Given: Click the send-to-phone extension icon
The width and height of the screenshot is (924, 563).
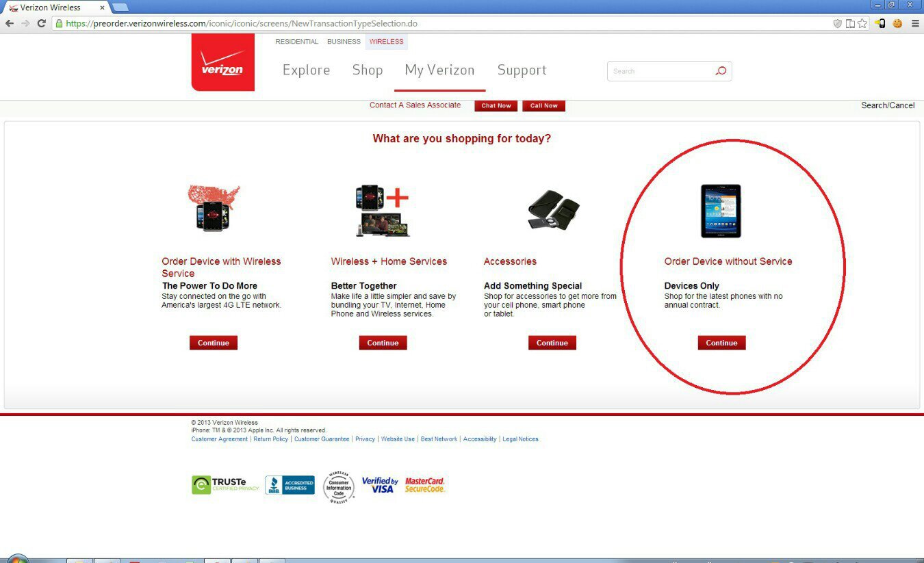Looking at the screenshot, I should (880, 23).
